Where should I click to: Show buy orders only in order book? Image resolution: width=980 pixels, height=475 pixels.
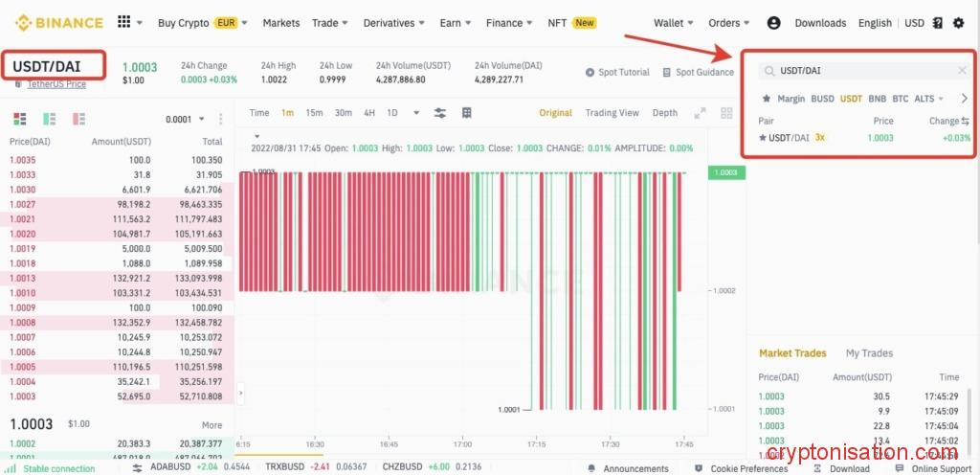(x=48, y=119)
